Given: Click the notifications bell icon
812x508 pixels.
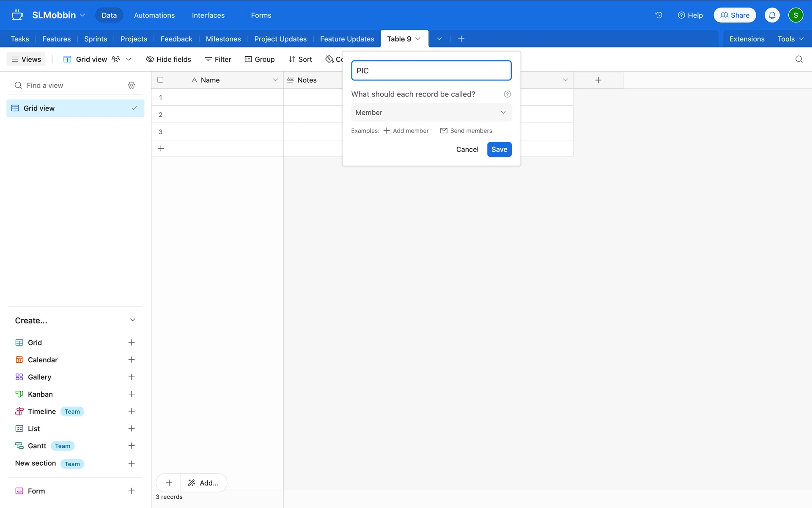Looking at the screenshot, I should [772, 15].
